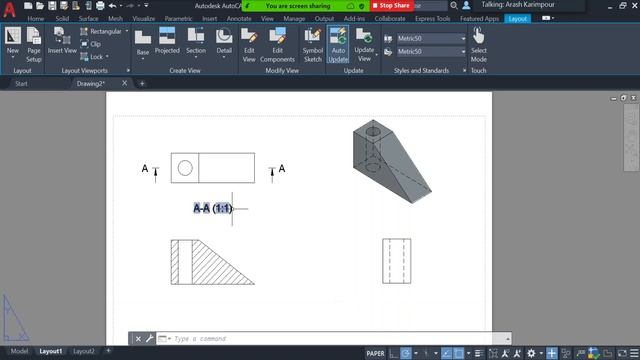
Task: Click the search magnifier icon in title bar
Action: (x=454, y=6)
